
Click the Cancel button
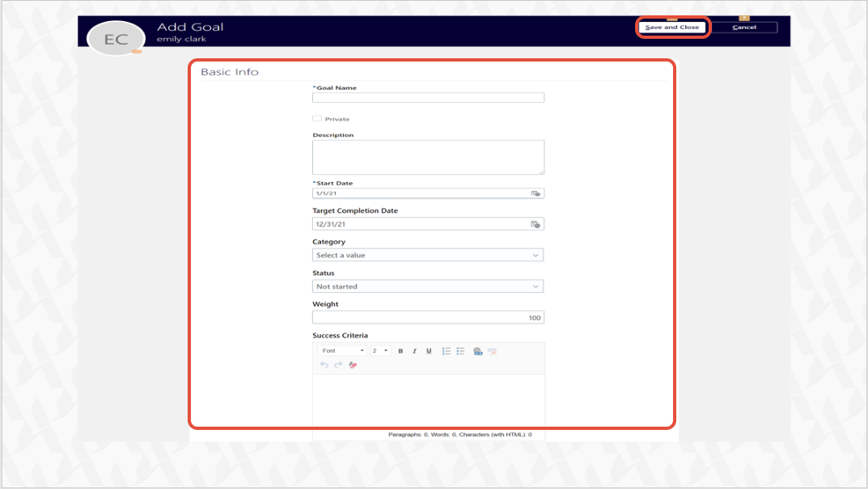(744, 28)
